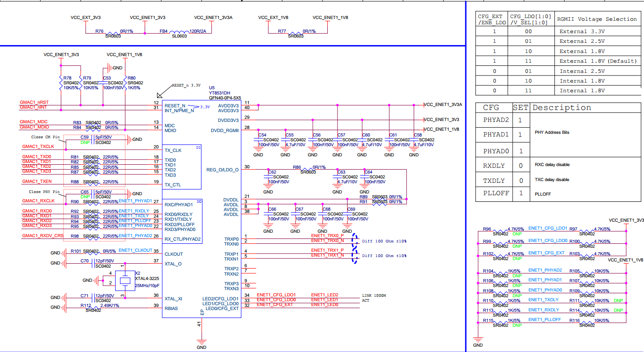Viewport: 644px width, 352px height.
Task: Click the RGMII Voltage Selection header
Action: [x=597, y=19]
